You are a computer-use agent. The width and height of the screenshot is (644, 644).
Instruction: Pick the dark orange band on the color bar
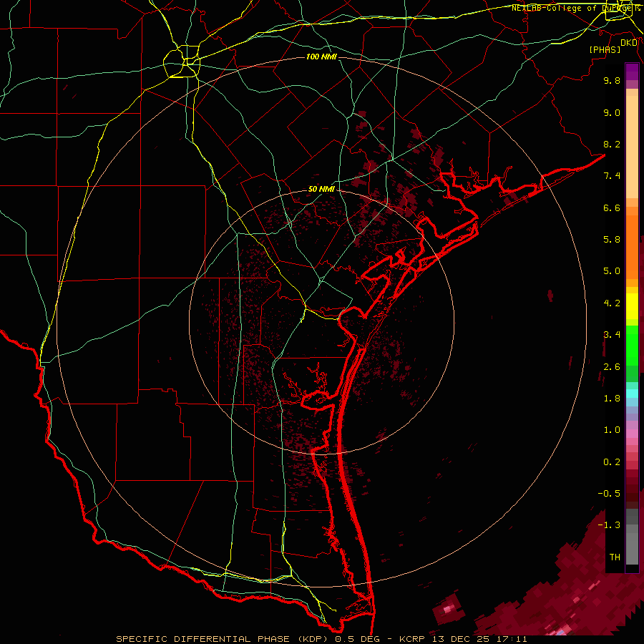tap(632, 247)
